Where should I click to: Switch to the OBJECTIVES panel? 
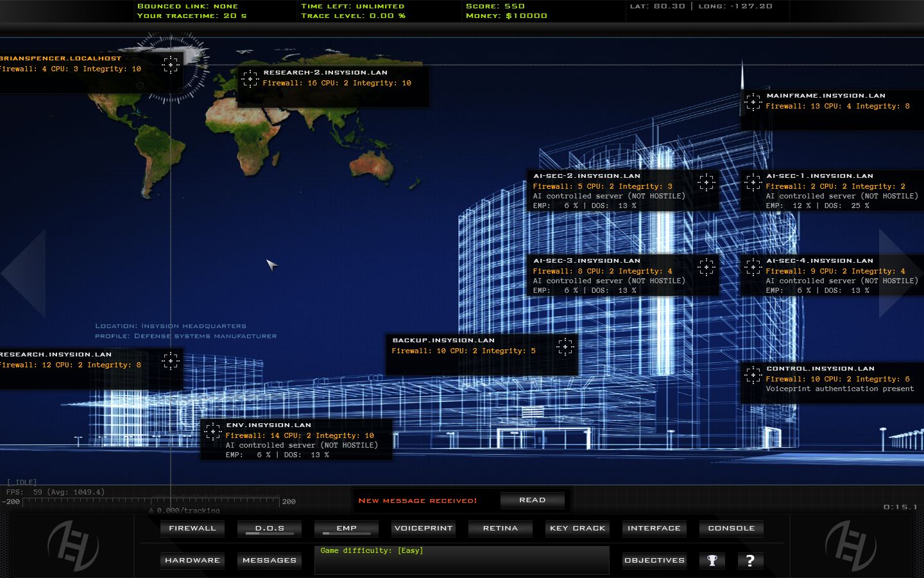coord(654,560)
